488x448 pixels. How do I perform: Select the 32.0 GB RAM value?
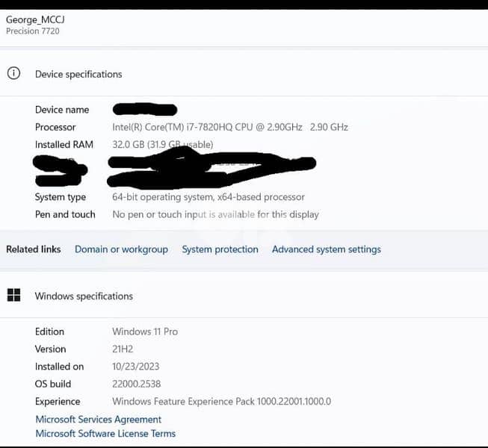pyautogui.click(x=163, y=145)
